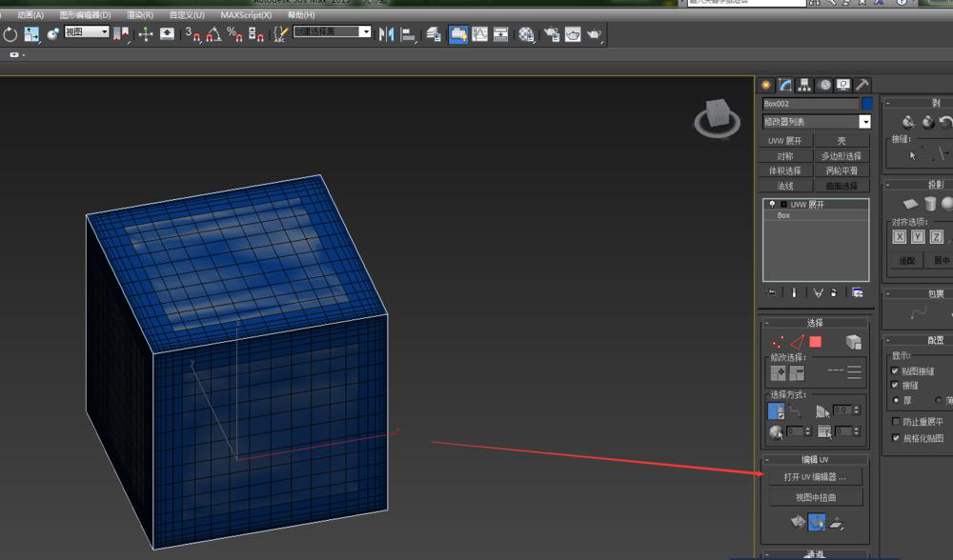
Task: Open the 渲染(R) menu
Action: pyautogui.click(x=137, y=14)
